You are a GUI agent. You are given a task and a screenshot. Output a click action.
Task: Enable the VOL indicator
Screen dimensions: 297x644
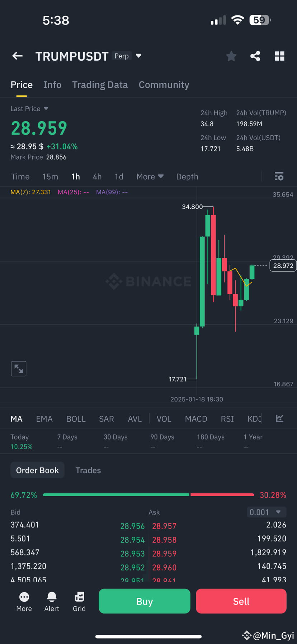[164, 418]
